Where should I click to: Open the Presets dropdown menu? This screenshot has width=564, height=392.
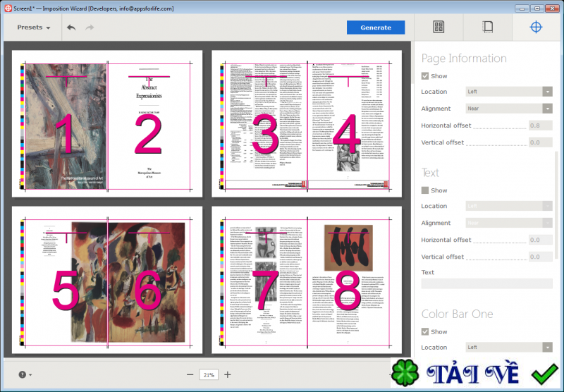33,27
